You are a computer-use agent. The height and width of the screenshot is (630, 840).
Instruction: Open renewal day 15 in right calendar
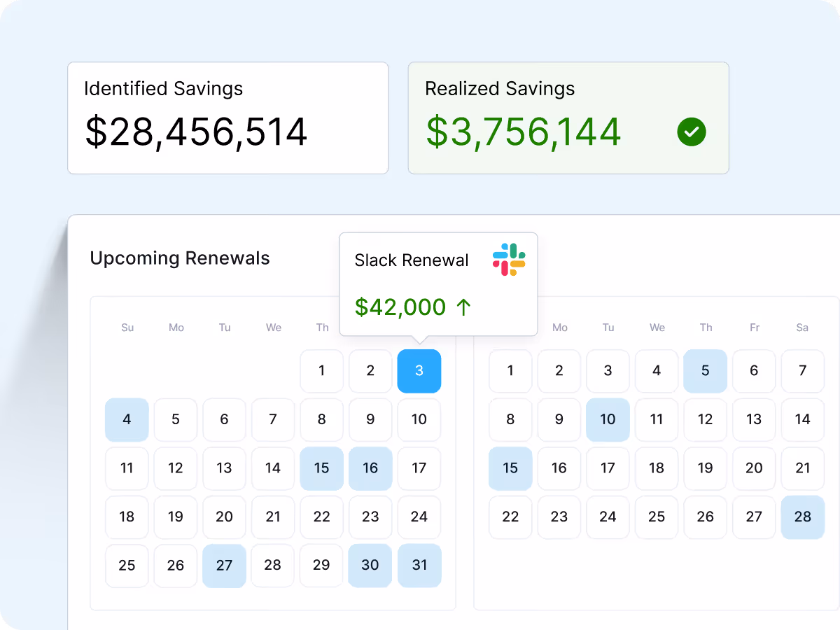click(510, 468)
